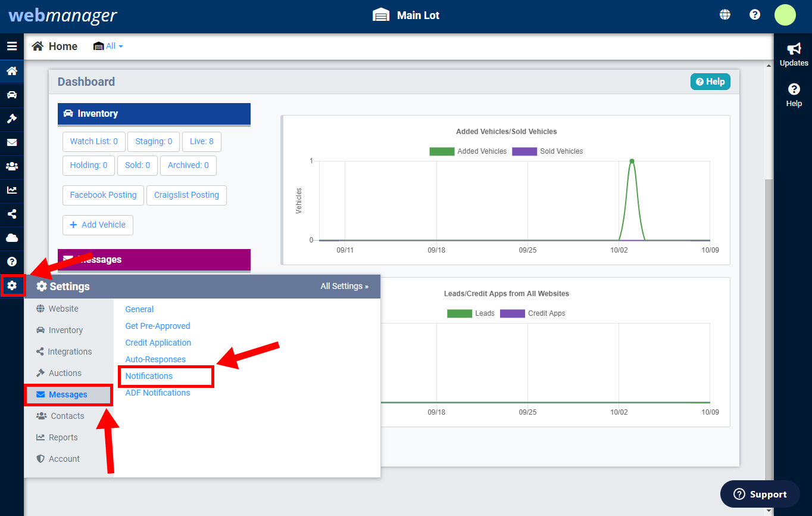The image size is (812, 516).
Task: Open Home from sidebar house icon
Action: [12, 71]
